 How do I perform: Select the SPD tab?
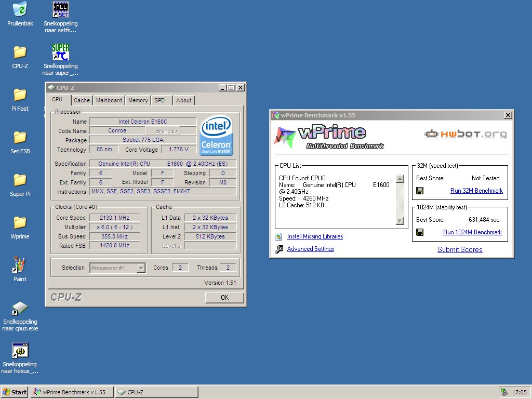pyautogui.click(x=159, y=100)
